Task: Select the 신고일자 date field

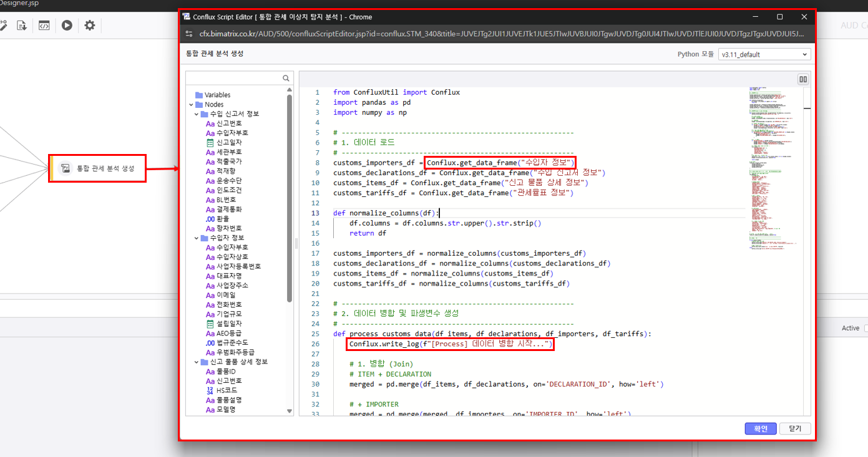Action: 228,143
